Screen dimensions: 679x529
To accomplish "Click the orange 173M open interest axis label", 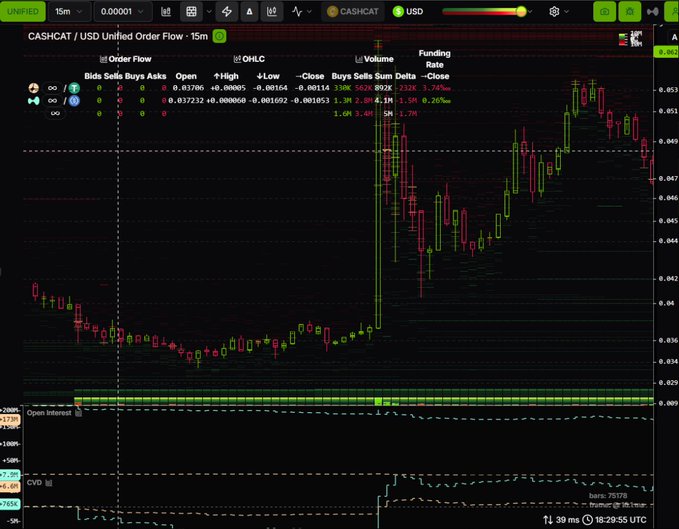I will click(10, 419).
